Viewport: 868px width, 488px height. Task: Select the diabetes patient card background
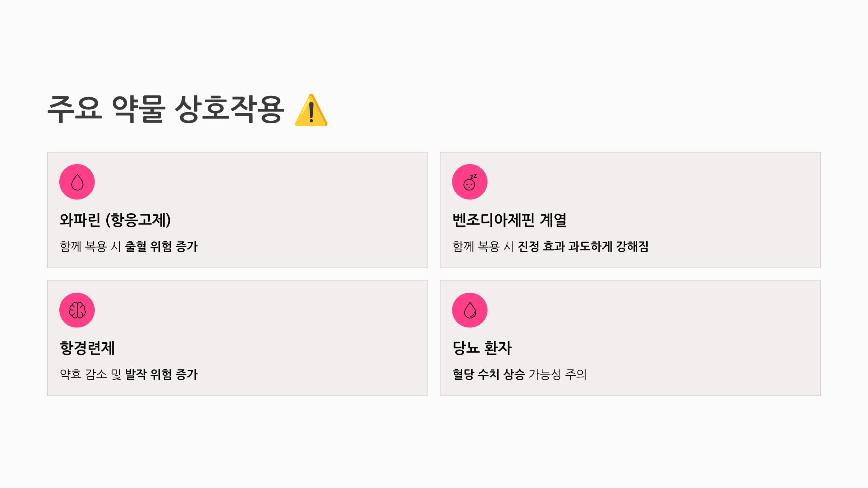tap(630, 338)
